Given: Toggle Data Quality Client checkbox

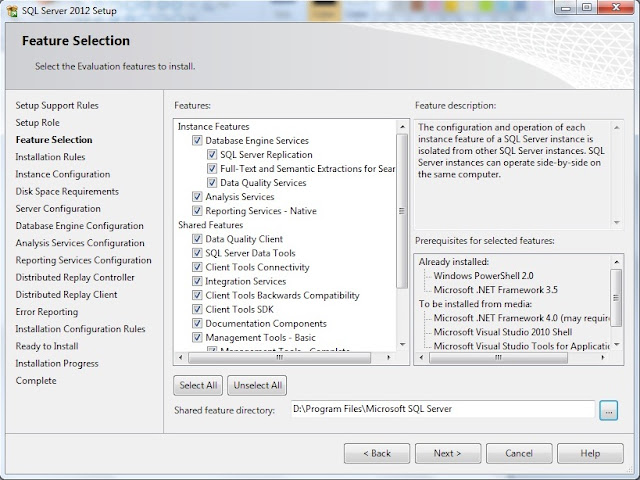Looking at the screenshot, I should click(197, 239).
